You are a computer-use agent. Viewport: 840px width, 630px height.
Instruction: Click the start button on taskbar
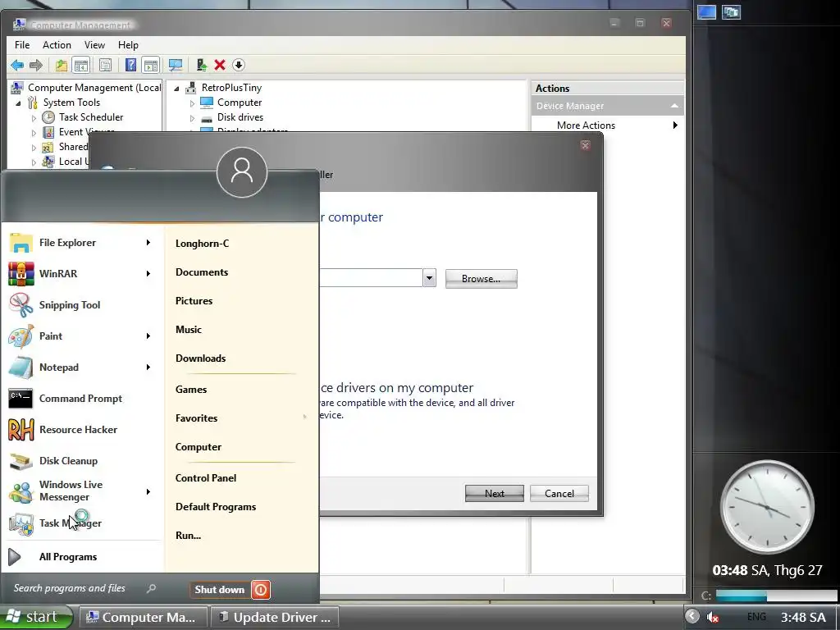[x=35, y=617]
